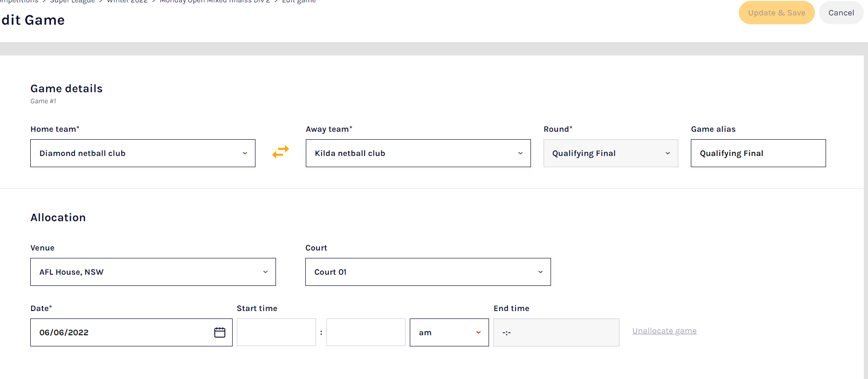Image resolution: width=868 pixels, height=379 pixels.
Task: Click the Date field showing 06/06/2022
Action: 121,332
